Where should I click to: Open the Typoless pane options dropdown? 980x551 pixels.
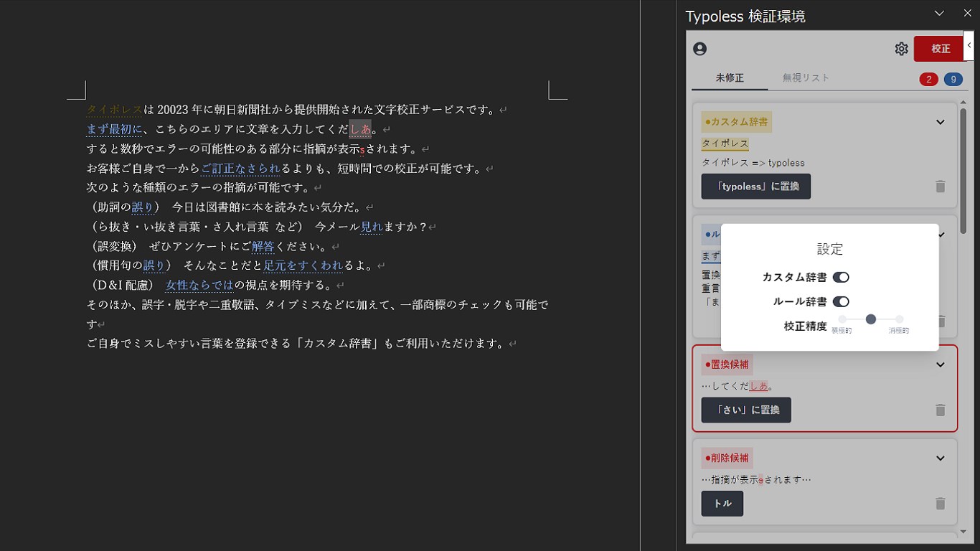(940, 13)
